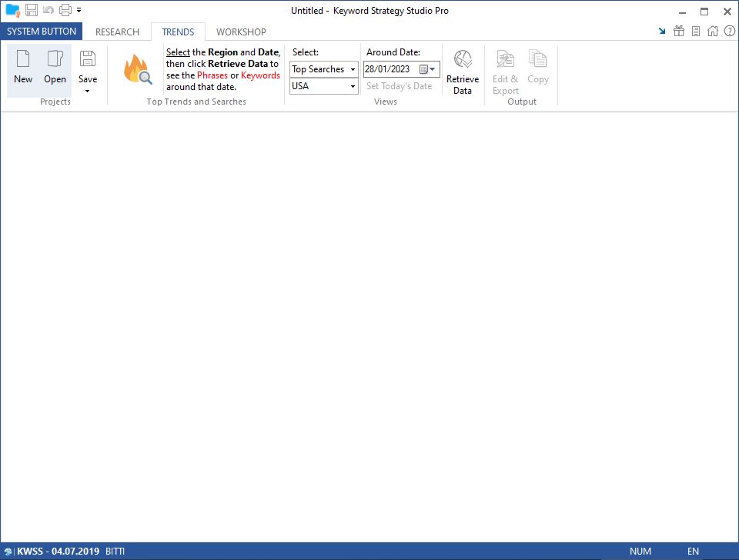Open the SYSTEM BUTTON menu

point(42,32)
